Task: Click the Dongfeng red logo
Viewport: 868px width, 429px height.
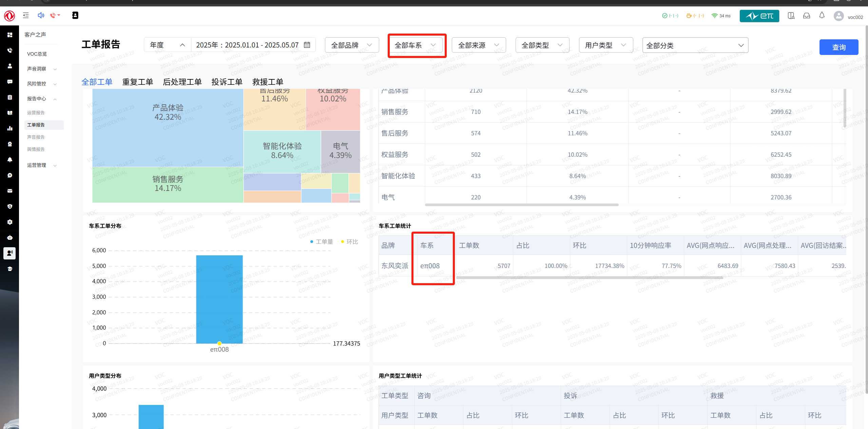Action: tap(9, 16)
